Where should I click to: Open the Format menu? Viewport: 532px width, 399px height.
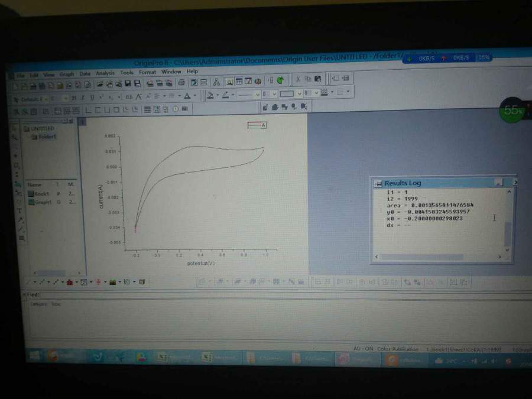tap(147, 72)
